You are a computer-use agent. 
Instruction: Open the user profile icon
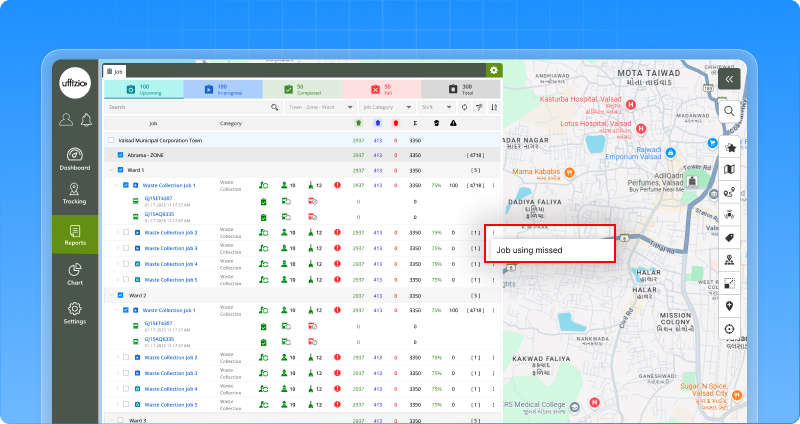pos(66,120)
